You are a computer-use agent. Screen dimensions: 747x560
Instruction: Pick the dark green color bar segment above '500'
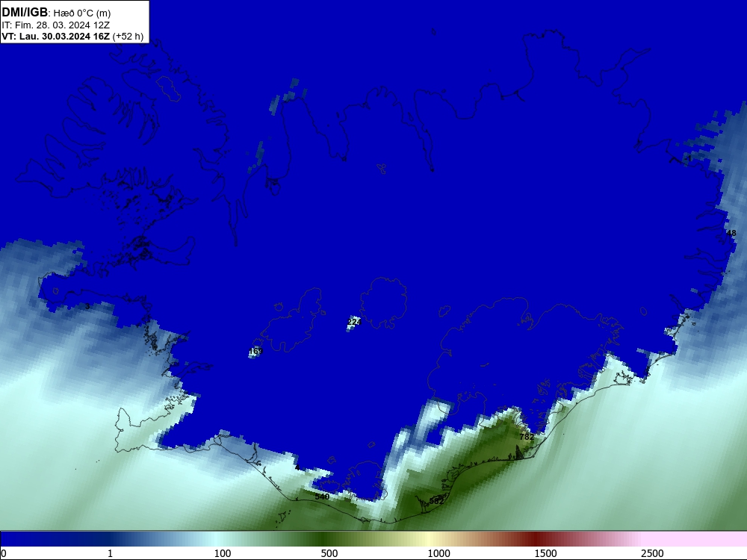[x=324, y=539]
